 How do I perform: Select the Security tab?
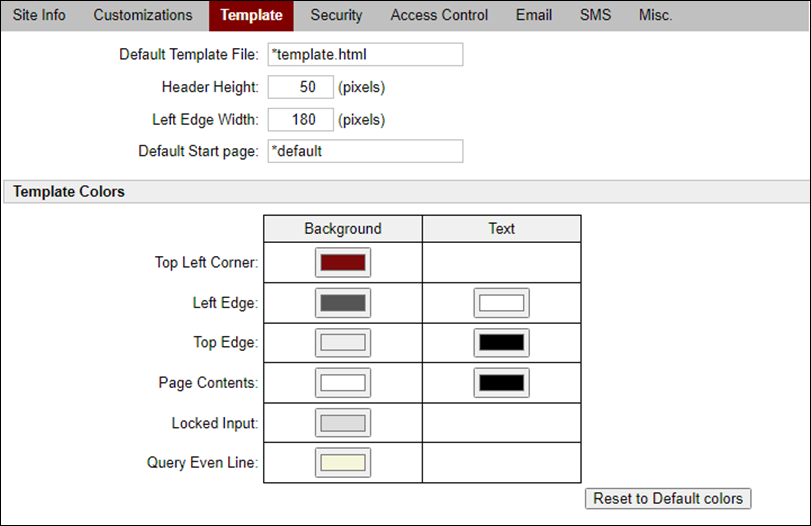(336, 15)
